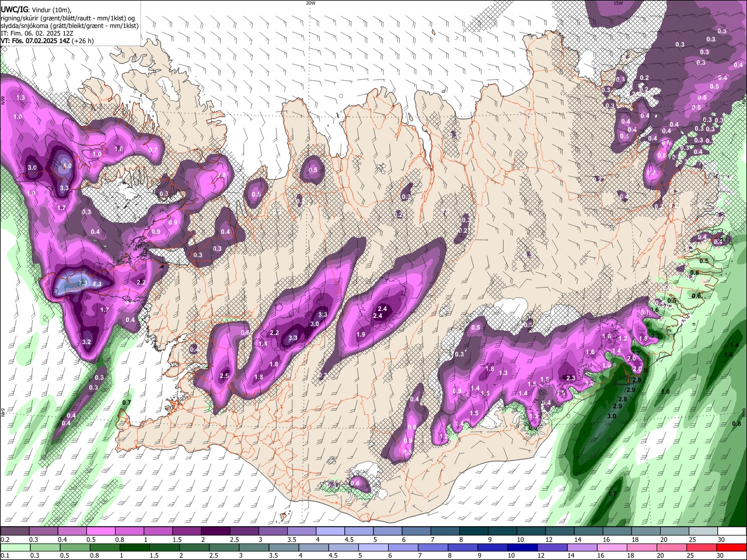Click the '1.9' precipitation value on the map
The height and width of the screenshot is (560, 747).
[361, 334]
